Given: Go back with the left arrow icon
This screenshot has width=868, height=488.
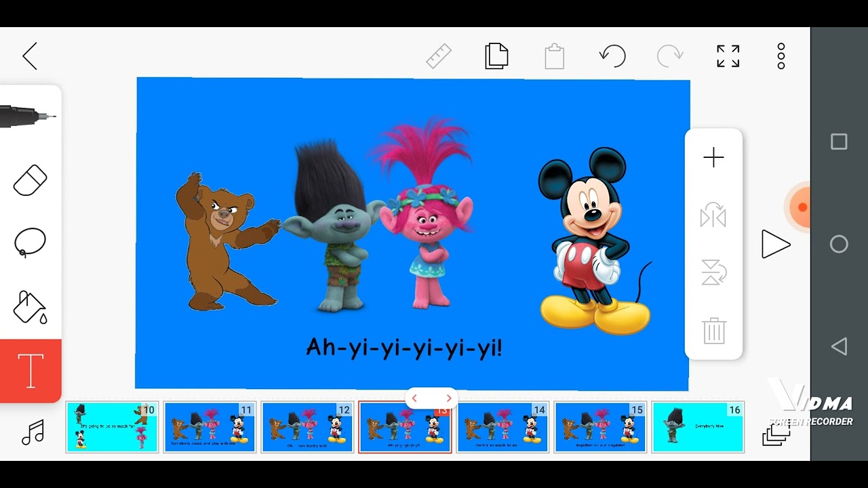Looking at the screenshot, I should pyautogui.click(x=30, y=56).
